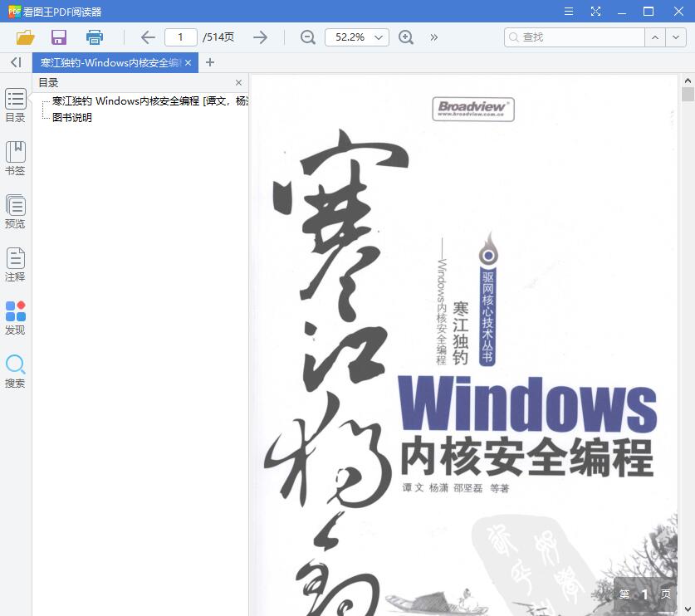Find previous match with the up arrow
Screen dimensions: 695x616
click(655, 37)
